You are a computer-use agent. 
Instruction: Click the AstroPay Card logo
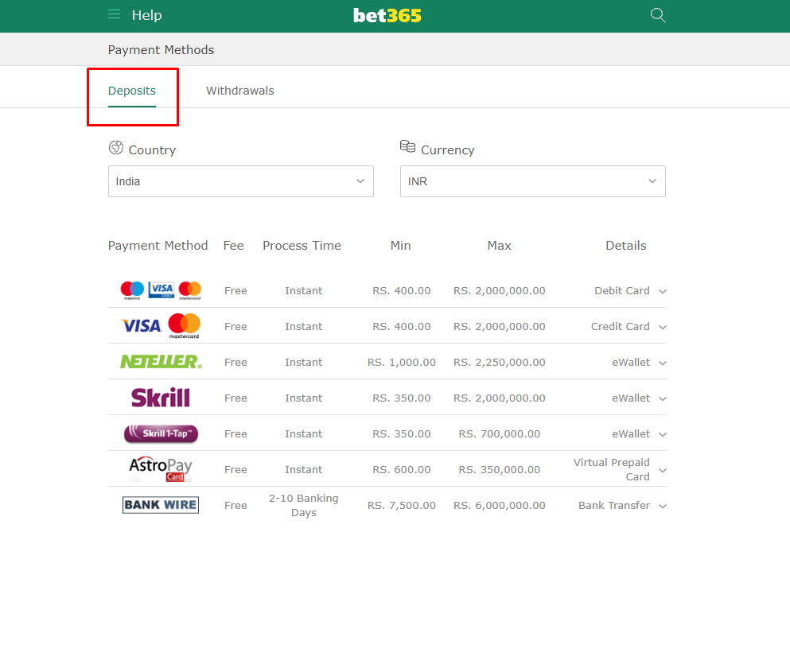click(x=161, y=469)
